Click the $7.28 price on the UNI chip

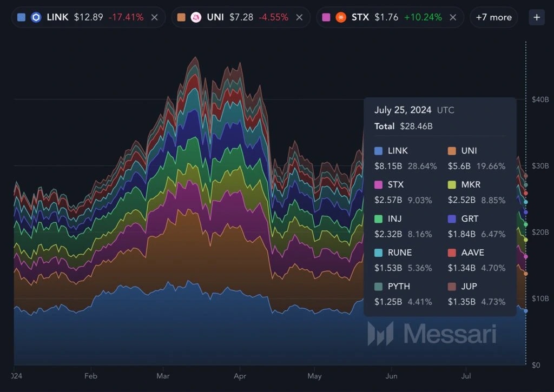242,17
